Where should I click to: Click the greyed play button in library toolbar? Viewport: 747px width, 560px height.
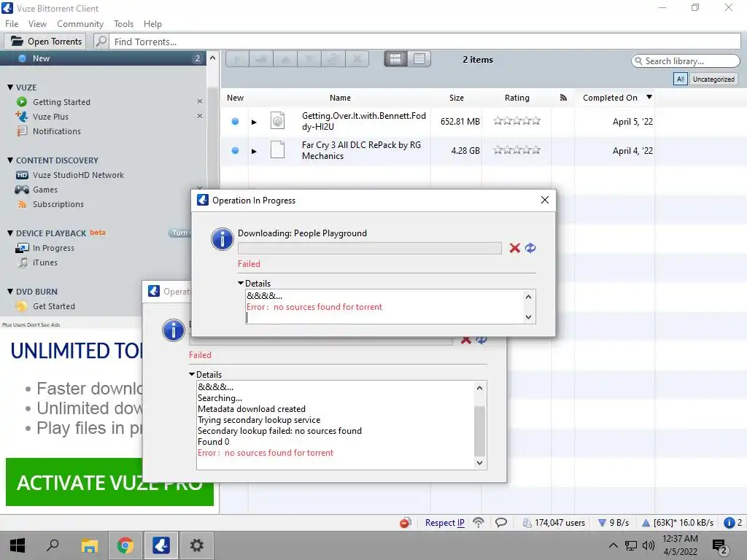(x=237, y=60)
